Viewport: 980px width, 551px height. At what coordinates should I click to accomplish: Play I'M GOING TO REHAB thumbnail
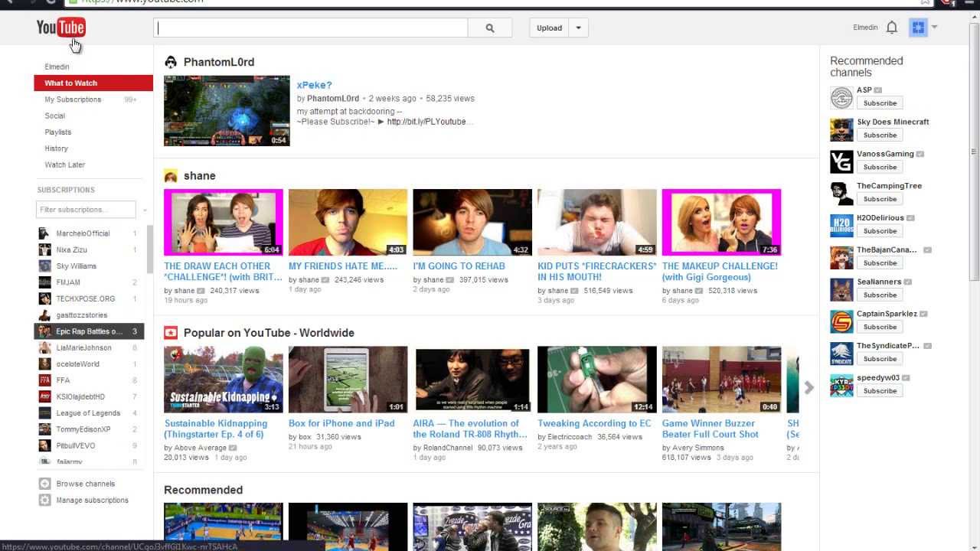tap(472, 222)
